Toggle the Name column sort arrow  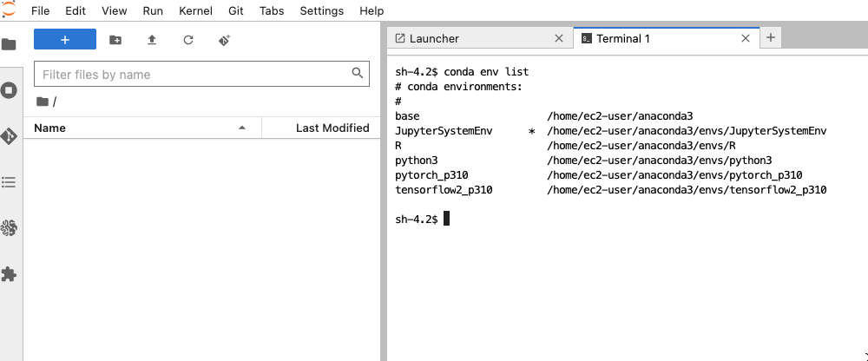(x=242, y=128)
